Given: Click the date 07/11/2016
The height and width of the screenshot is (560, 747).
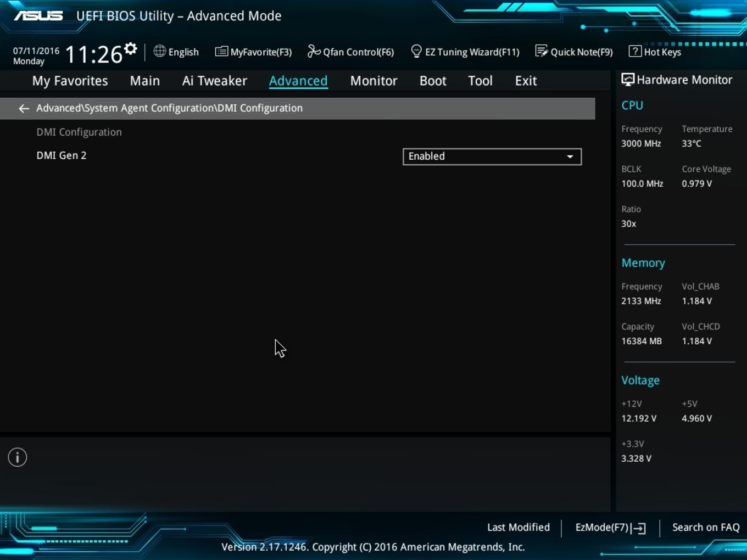Looking at the screenshot, I should click(36, 51).
